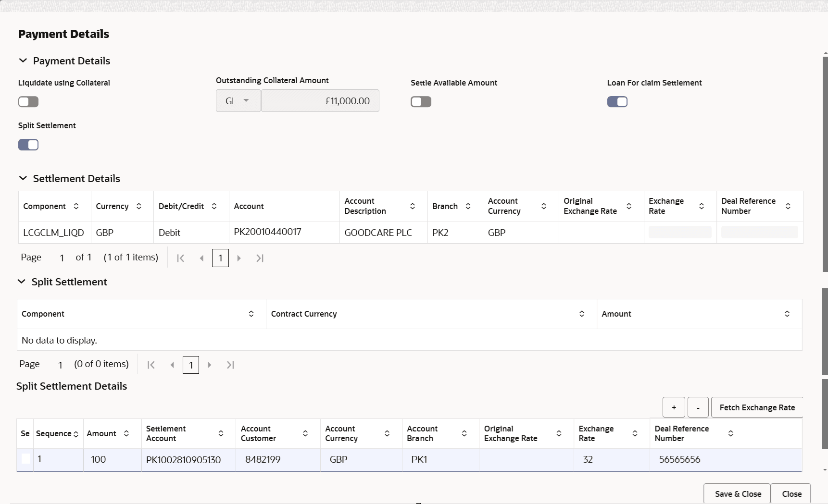Image resolution: width=828 pixels, height=504 pixels.
Task: Sort the Currency column in Settlement Details
Action: pyautogui.click(x=139, y=206)
